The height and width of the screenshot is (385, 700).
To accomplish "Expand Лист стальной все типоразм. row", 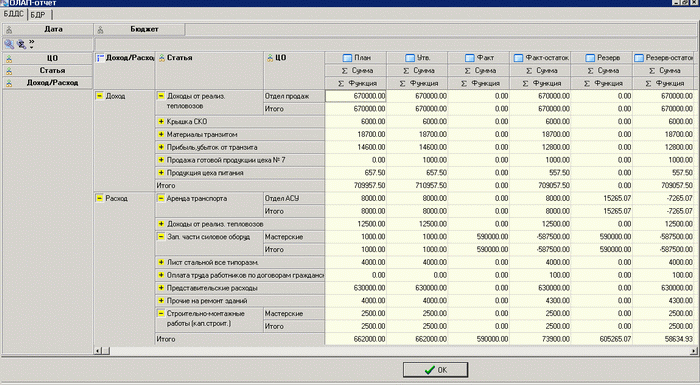I will pos(161,262).
